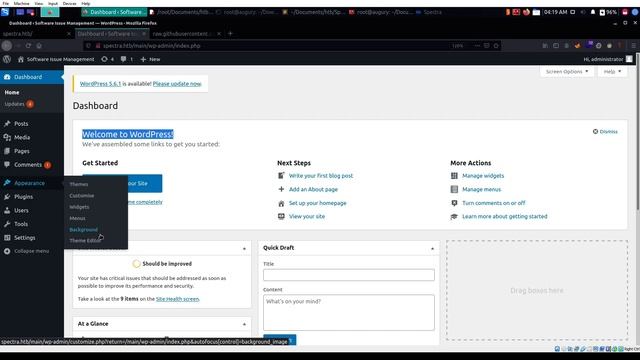
Task: Collapse the At a Glance widget toggle
Action: pos(244,324)
